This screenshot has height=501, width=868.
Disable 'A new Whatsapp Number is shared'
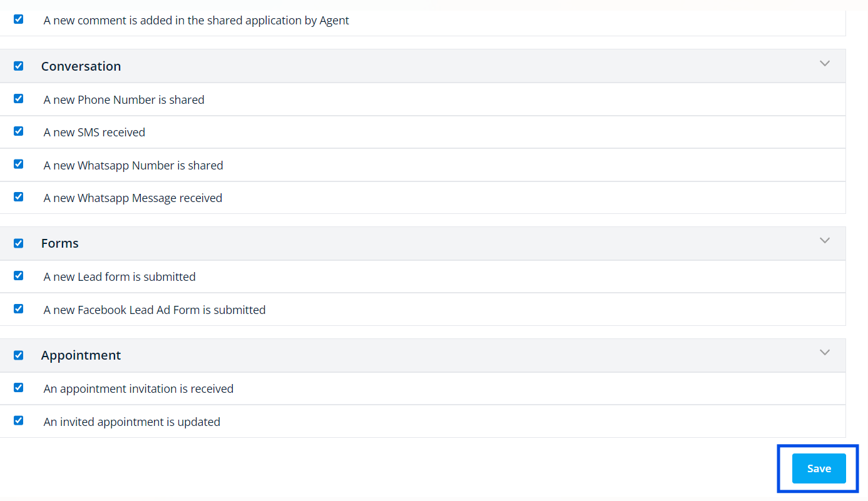point(18,164)
